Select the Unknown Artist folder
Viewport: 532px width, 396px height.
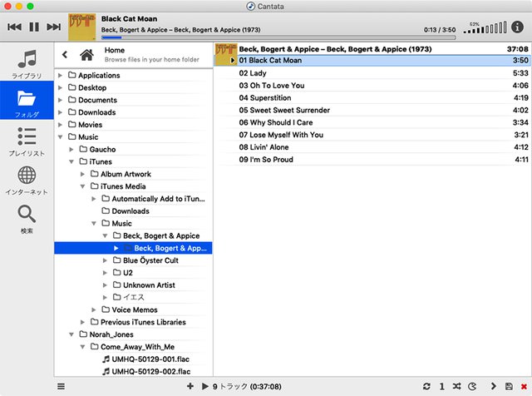point(149,285)
